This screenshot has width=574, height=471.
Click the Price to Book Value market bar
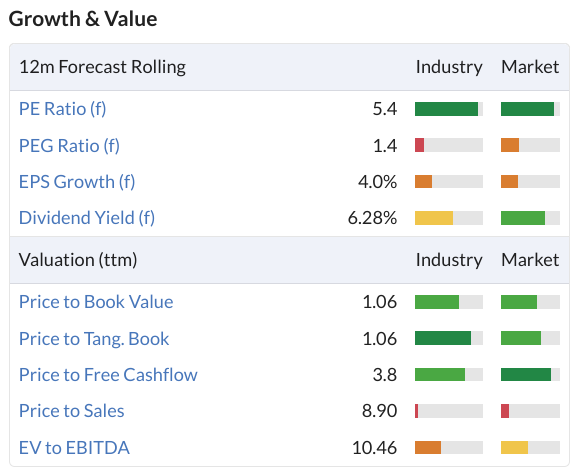click(530, 302)
